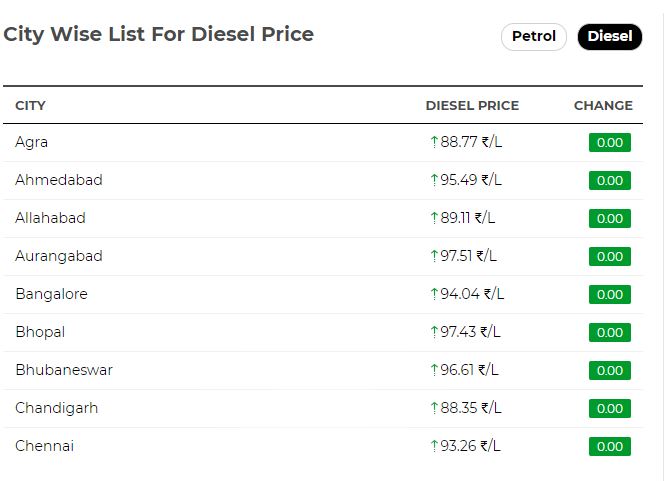
Task: Click the up arrow next to Allahabad price
Action: coord(434,218)
